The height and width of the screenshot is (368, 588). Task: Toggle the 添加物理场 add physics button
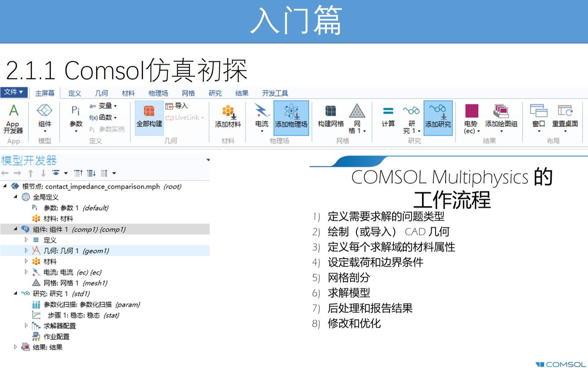[291, 118]
